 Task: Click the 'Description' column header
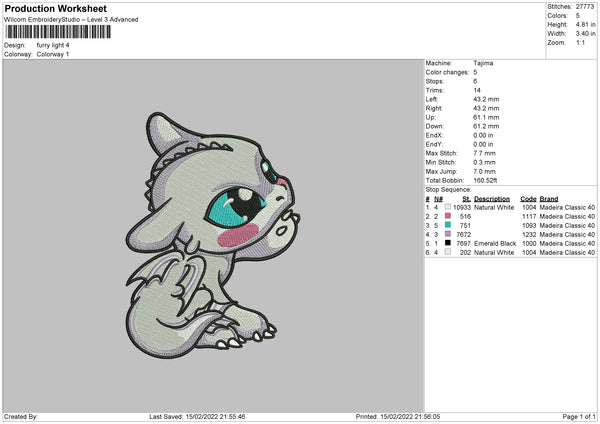pos(492,199)
